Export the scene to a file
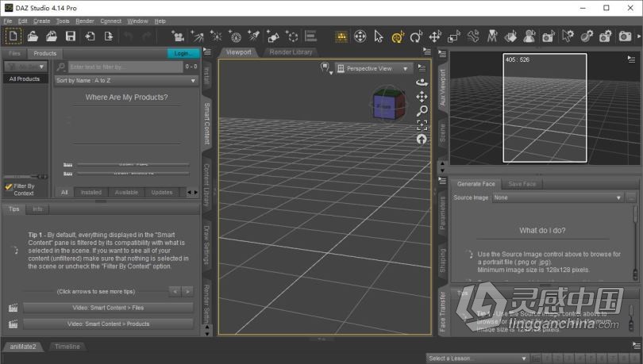 [x=108, y=36]
